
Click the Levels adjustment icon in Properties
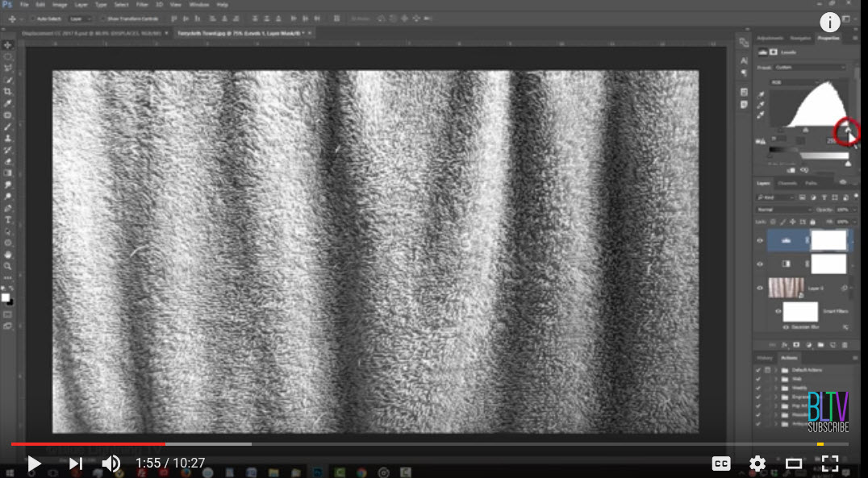[x=763, y=52]
